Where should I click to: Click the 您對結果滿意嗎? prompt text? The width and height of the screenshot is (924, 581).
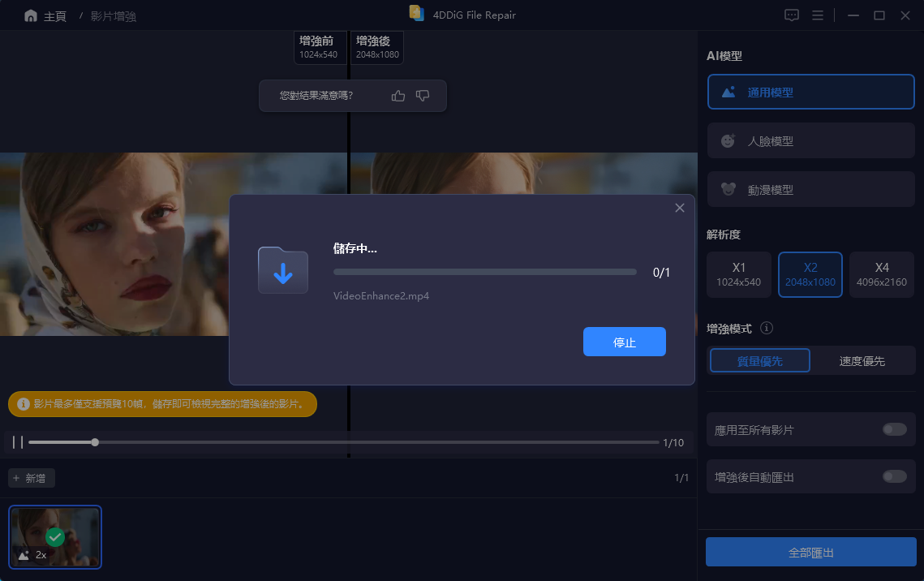point(316,96)
